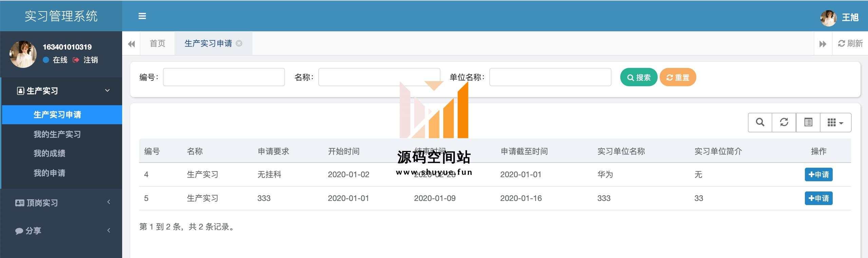This screenshot has width=868, height=258.
Task: Click the pagination record summary text
Action: [x=187, y=227]
